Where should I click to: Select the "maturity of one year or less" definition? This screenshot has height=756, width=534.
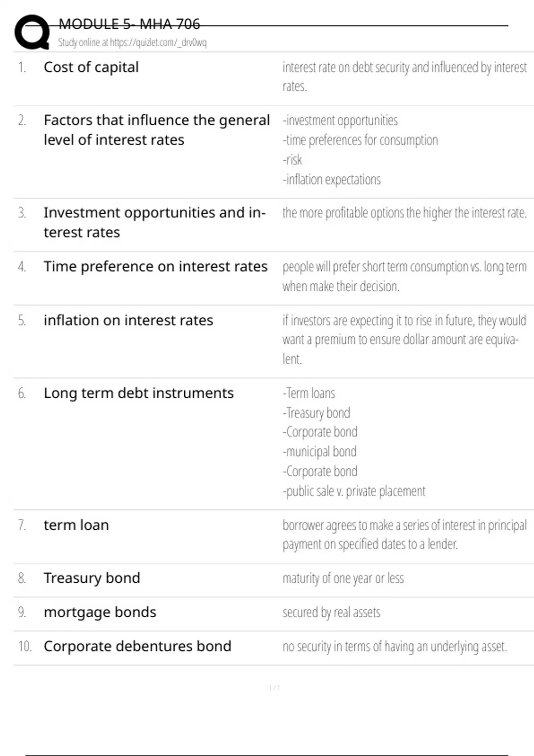(343, 579)
